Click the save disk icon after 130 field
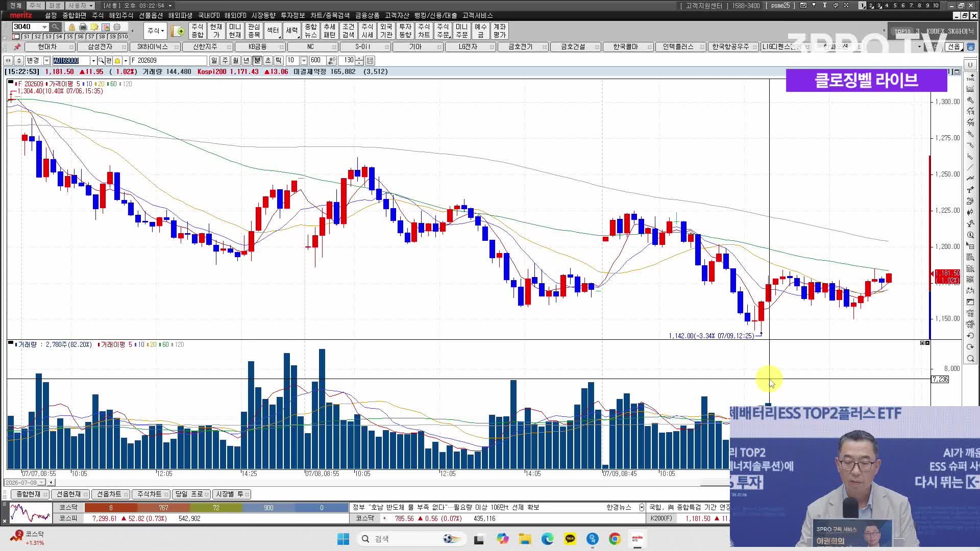980x551 pixels. click(370, 61)
